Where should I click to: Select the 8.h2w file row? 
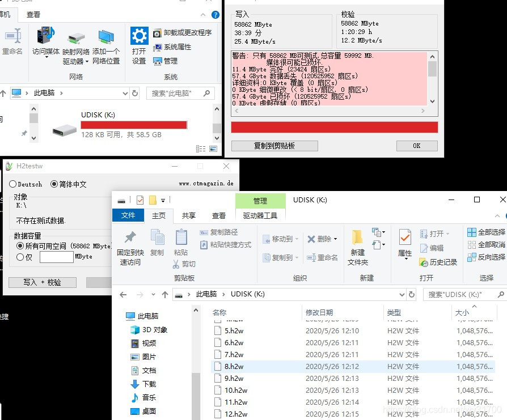(x=353, y=367)
